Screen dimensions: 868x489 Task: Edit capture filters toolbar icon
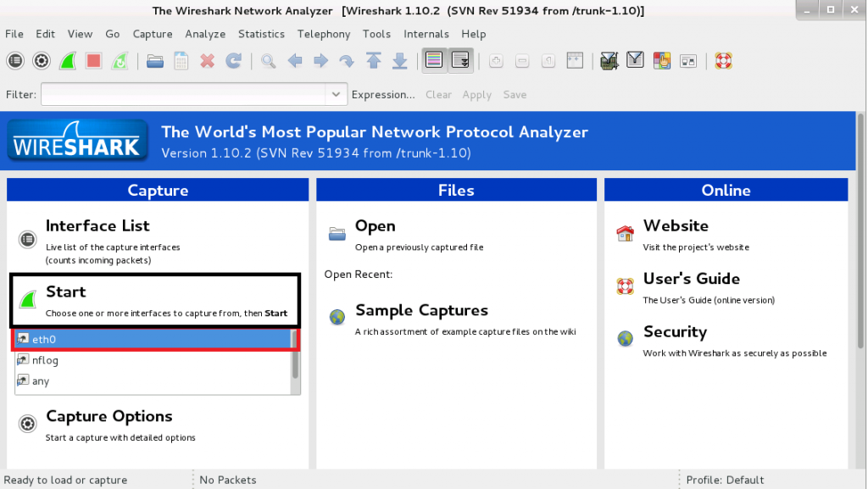click(x=609, y=60)
